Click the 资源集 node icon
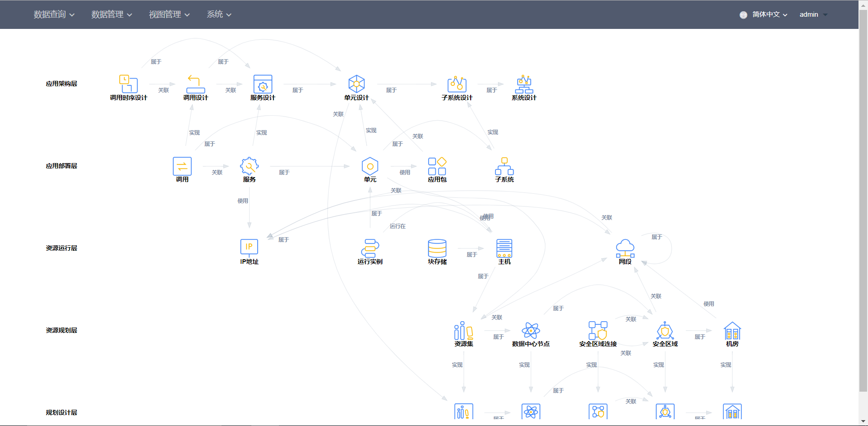The width and height of the screenshot is (868, 426). [464, 331]
